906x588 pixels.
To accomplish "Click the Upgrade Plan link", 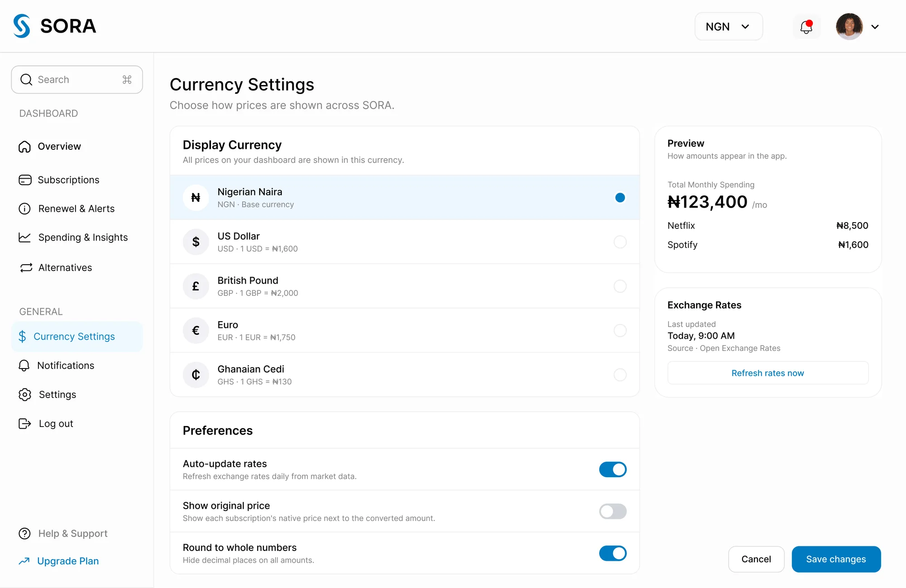I will pyautogui.click(x=68, y=561).
